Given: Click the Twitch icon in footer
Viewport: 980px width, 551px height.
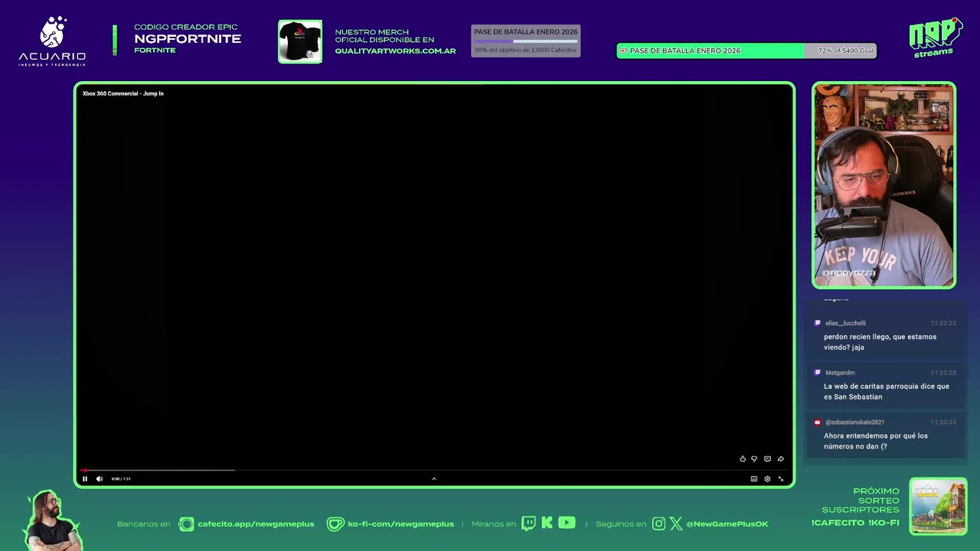Looking at the screenshot, I should [528, 523].
